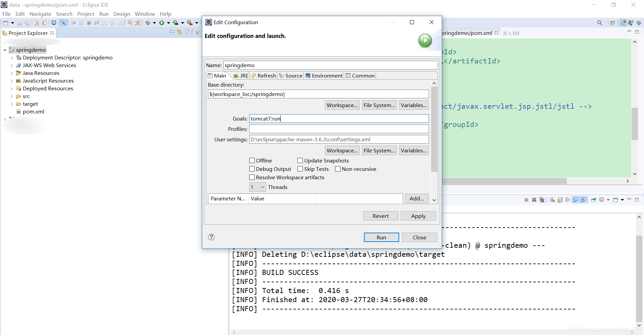The image size is (644, 335).
Task: Toggle Non-recursive checkbox
Action: click(338, 169)
